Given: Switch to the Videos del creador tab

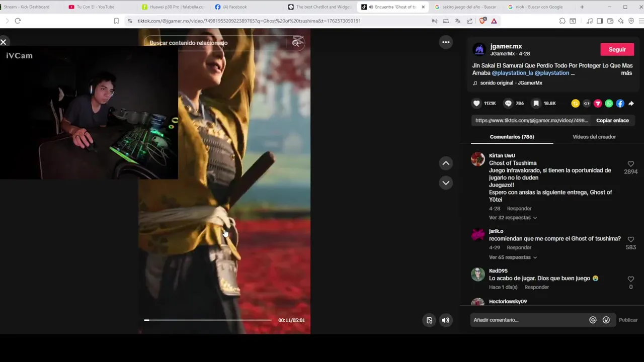Looking at the screenshot, I should click(594, 137).
